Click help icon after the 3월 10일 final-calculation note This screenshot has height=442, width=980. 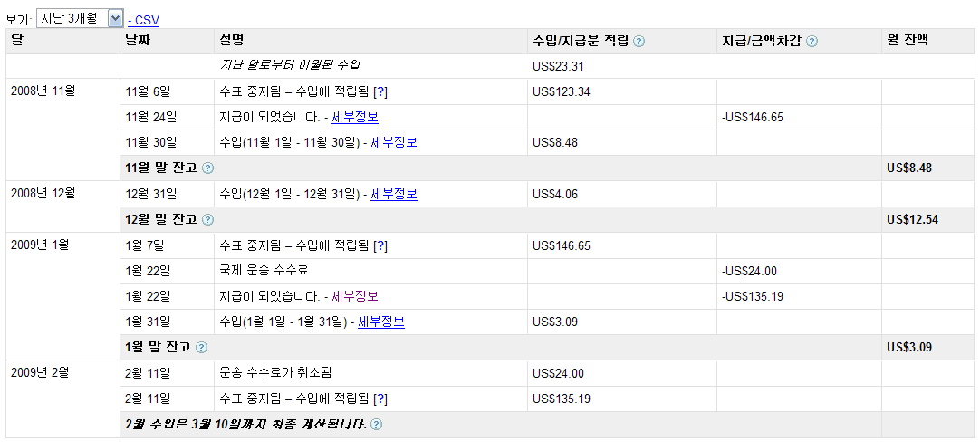pyautogui.click(x=376, y=424)
